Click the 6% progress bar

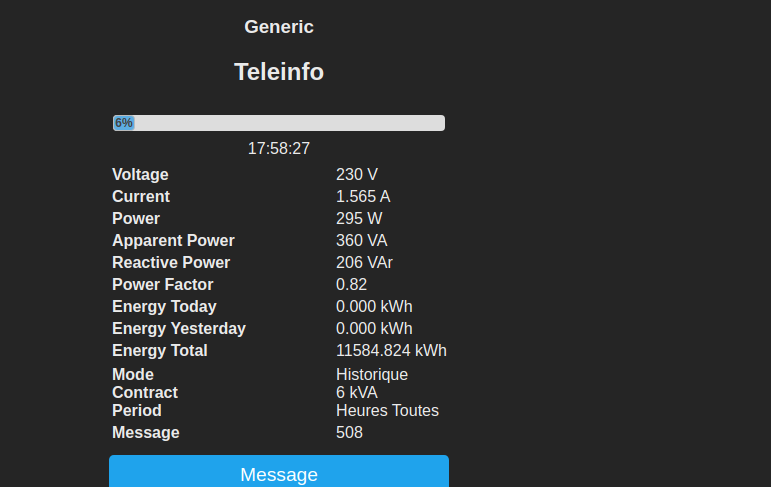pyautogui.click(x=278, y=123)
